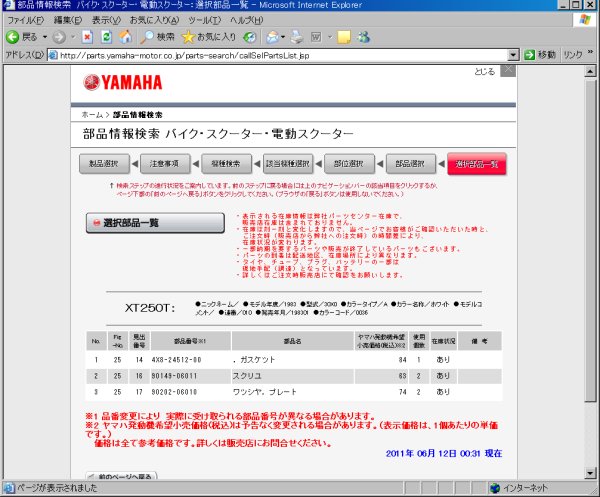Open the 検索 search magnifier button
The width and height of the screenshot is (600, 497).
(x=157, y=37)
